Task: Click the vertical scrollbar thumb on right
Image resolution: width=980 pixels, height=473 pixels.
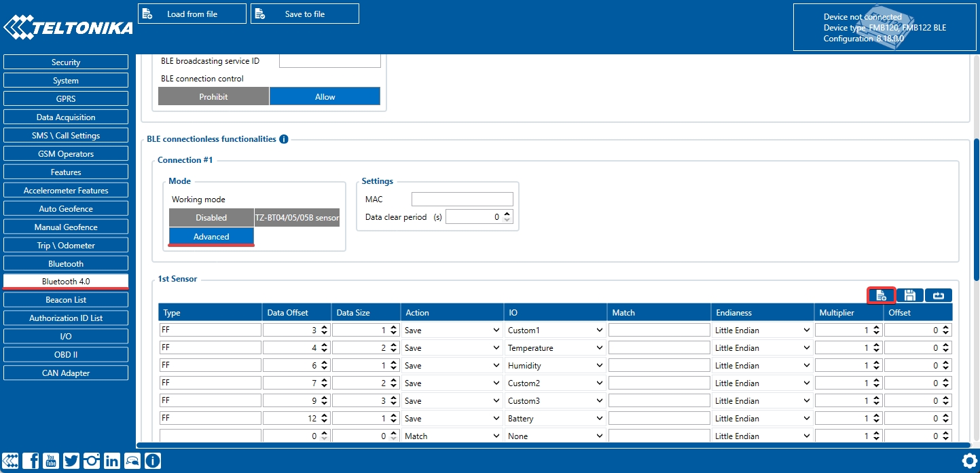Action: [x=976, y=208]
